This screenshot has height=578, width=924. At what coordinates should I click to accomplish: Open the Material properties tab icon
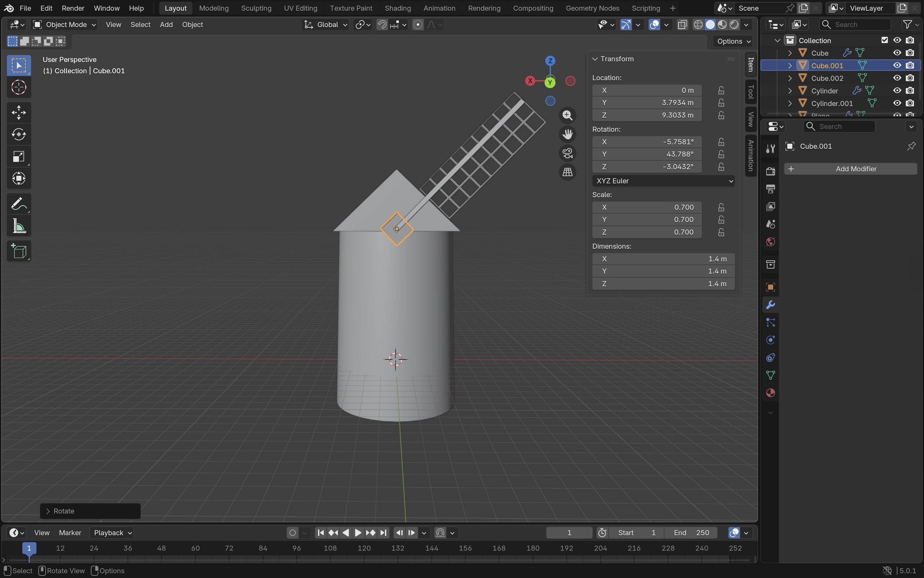click(770, 393)
